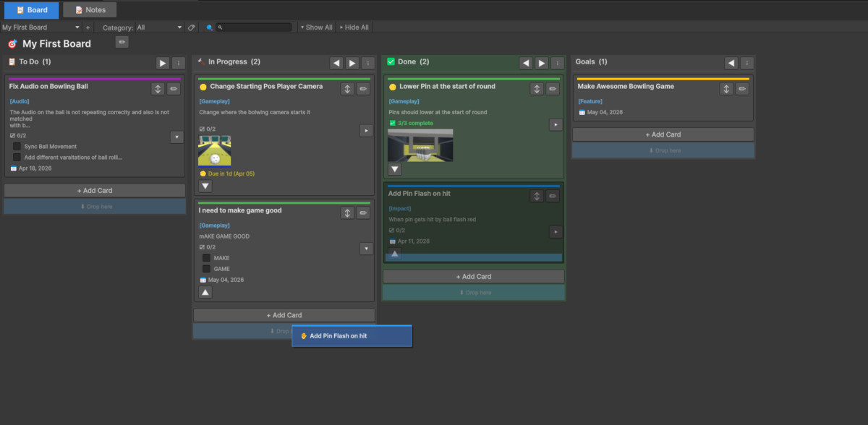Expand checklist on Change Starting Pos card
The height and width of the screenshot is (425, 868).
[366, 130]
